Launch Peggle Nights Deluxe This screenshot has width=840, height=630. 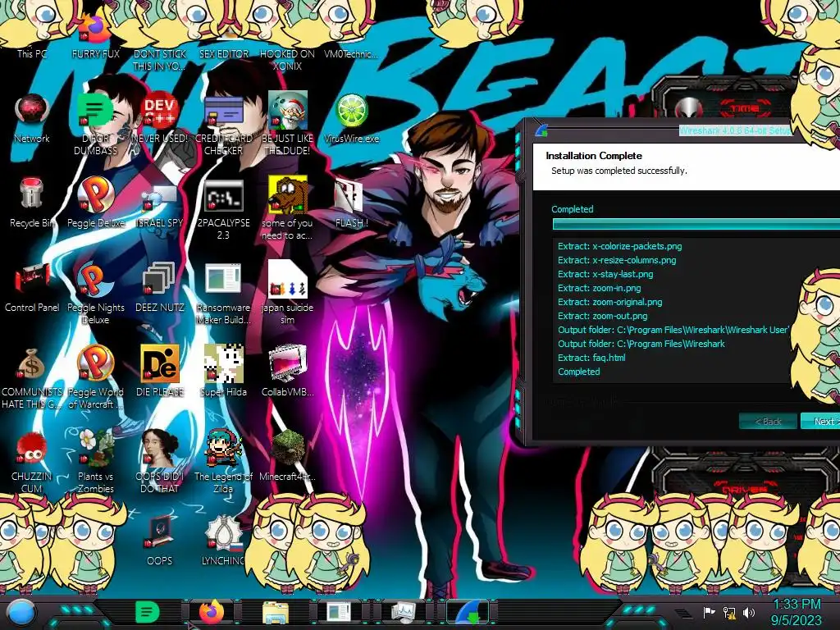pyautogui.click(x=95, y=293)
